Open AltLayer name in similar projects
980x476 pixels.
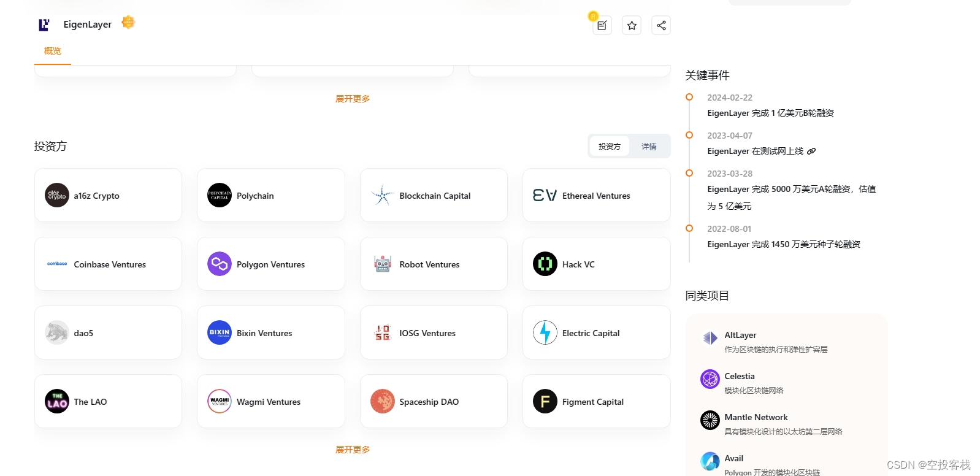(x=740, y=335)
